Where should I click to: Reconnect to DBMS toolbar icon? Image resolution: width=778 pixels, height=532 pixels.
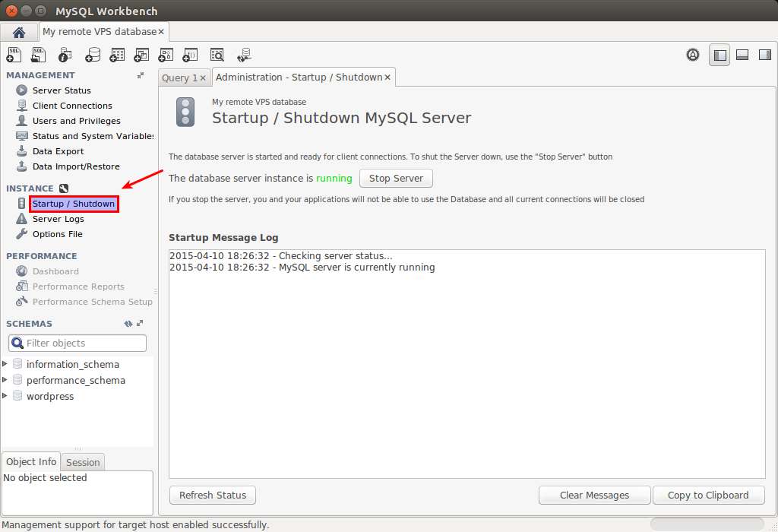point(244,55)
